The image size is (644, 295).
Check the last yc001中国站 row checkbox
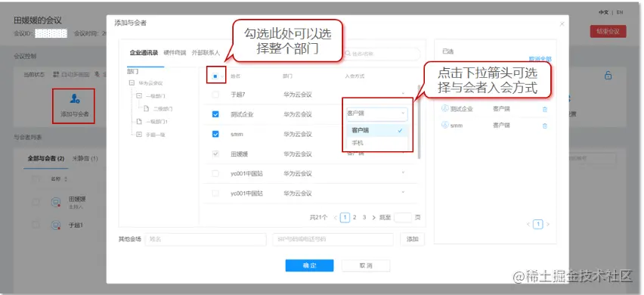(x=215, y=193)
